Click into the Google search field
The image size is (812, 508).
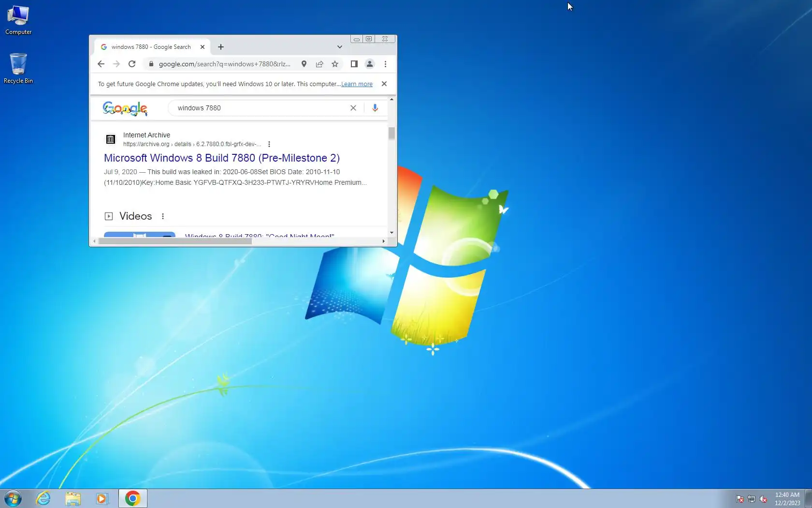pos(261,108)
